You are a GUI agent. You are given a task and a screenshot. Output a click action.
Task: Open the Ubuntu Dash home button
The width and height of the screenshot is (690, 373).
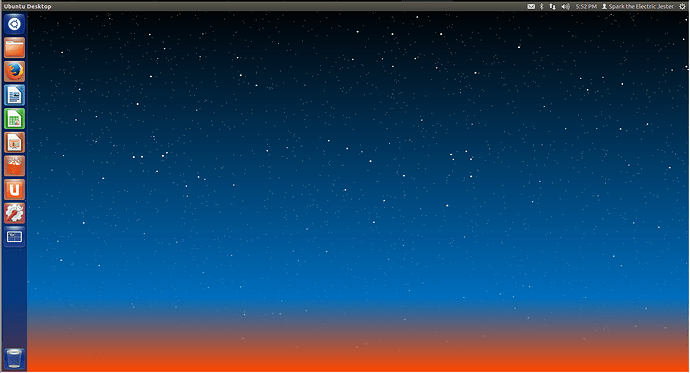coord(15,24)
